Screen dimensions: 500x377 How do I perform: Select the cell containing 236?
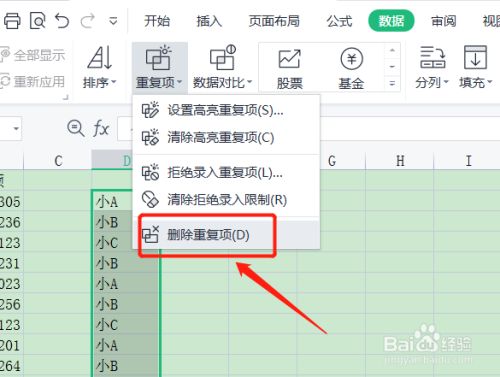click(x=12, y=222)
